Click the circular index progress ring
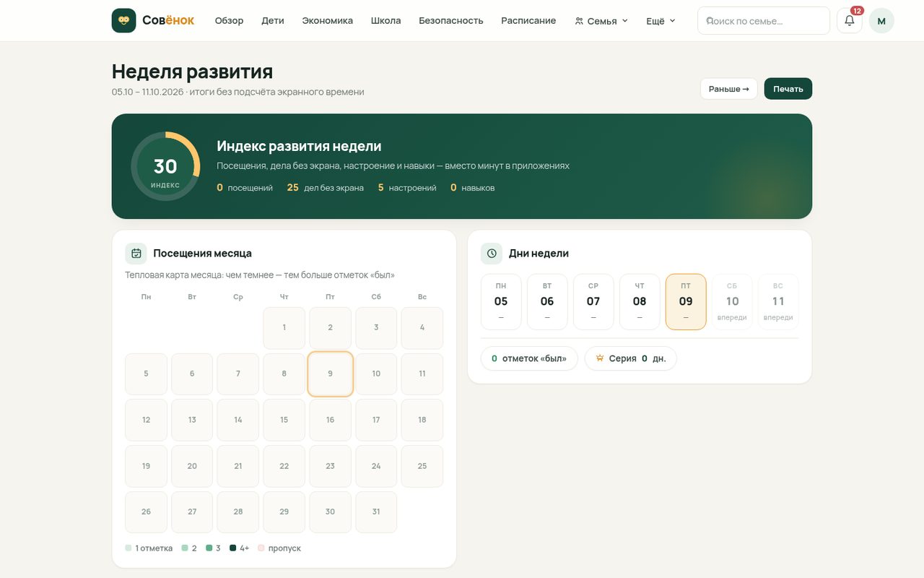The width and height of the screenshot is (924, 578). coord(165,166)
